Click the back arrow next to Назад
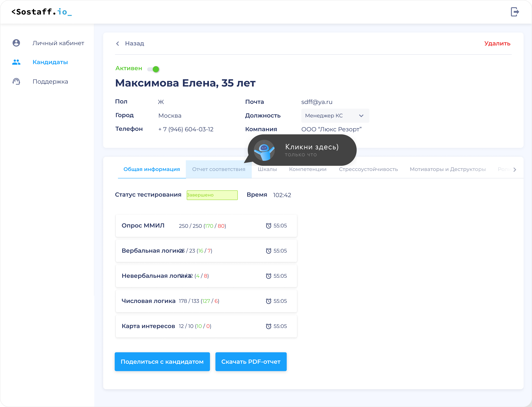Viewport: 532px width, 407px height. coord(118,44)
